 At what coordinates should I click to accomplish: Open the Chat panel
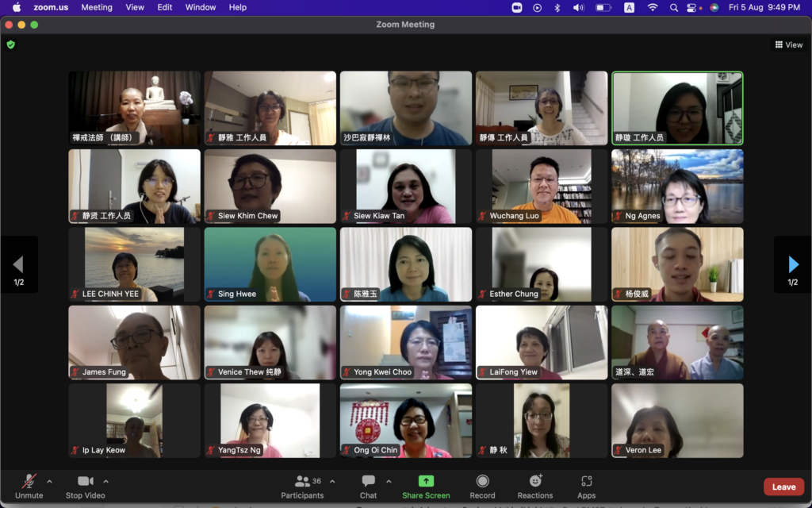(368, 482)
